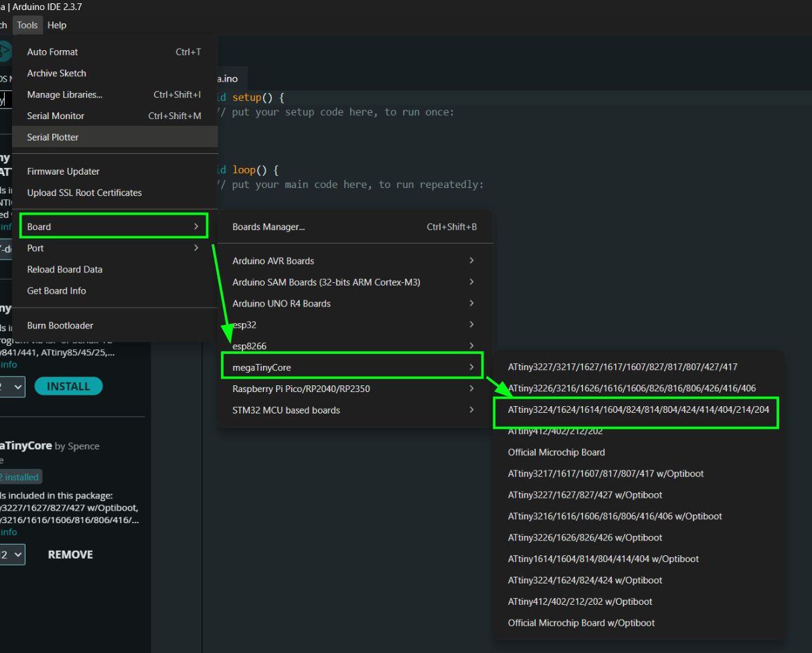
Task: Click the INSTALL button in Boards Manager
Action: [68, 386]
